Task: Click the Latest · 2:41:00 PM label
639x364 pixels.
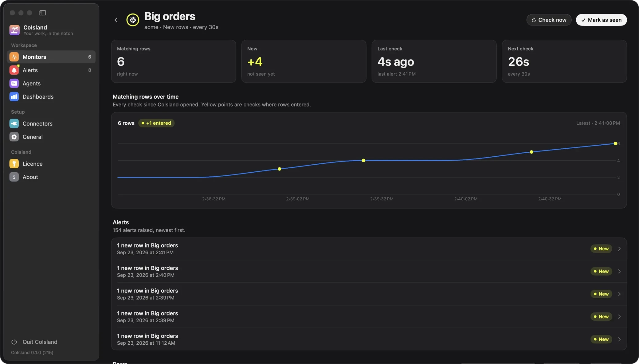Action: point(598,123)
